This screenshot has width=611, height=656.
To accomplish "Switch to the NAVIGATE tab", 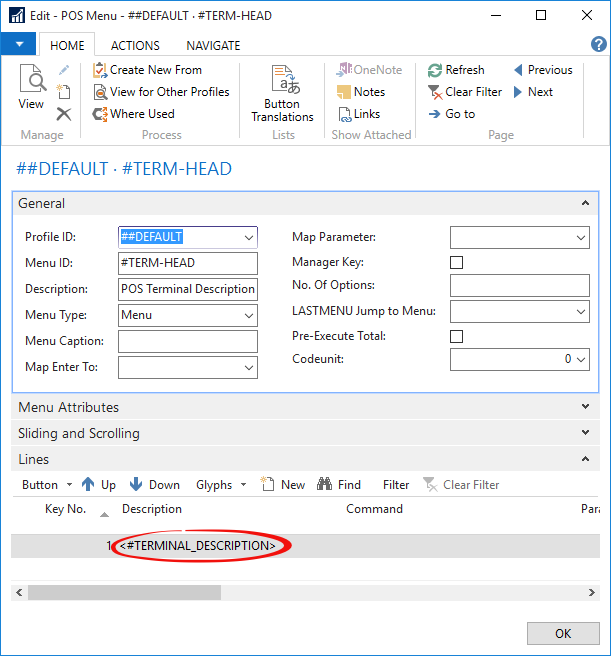I will point(213,45).
